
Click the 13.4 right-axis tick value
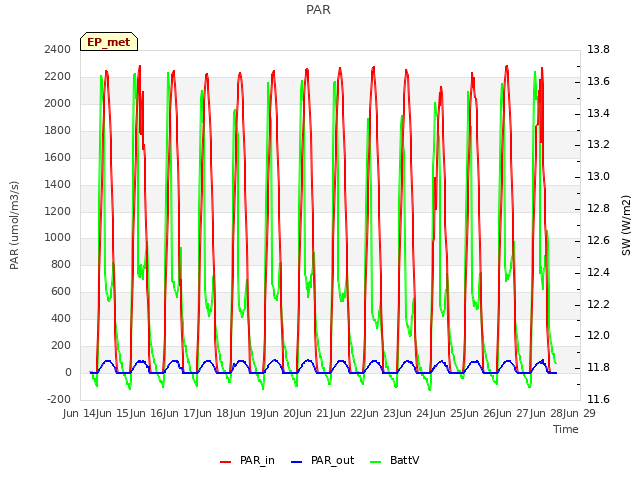(598, 113)
